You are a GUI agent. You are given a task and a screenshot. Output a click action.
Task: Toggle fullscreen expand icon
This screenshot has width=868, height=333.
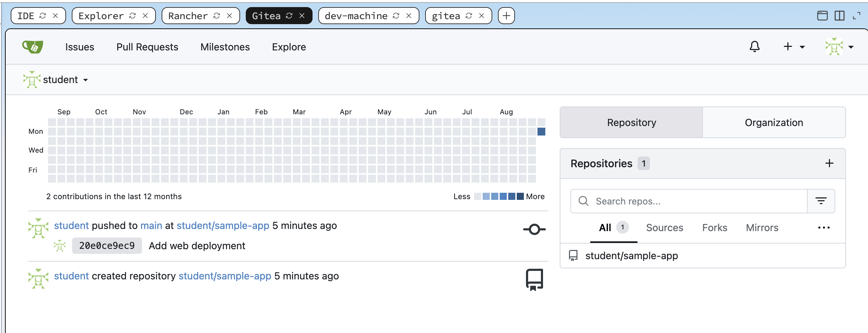click(857, 16)
